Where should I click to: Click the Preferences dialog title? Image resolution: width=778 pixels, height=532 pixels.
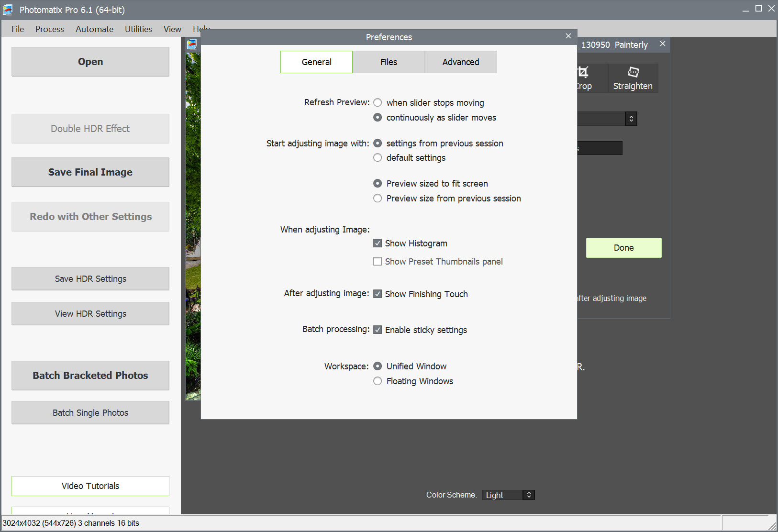(x=389, y=37)
